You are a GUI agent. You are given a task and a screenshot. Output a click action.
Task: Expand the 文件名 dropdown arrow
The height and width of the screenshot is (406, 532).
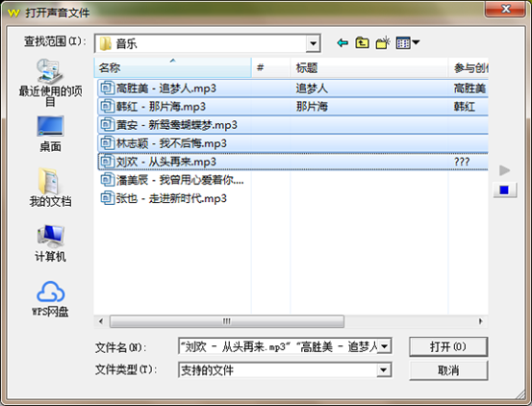tap(385, 346)
